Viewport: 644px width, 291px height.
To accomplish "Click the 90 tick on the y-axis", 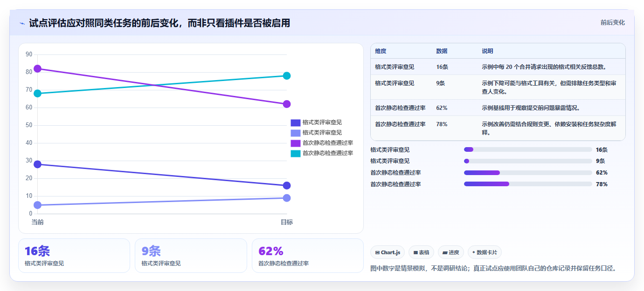I will [29, 54].
